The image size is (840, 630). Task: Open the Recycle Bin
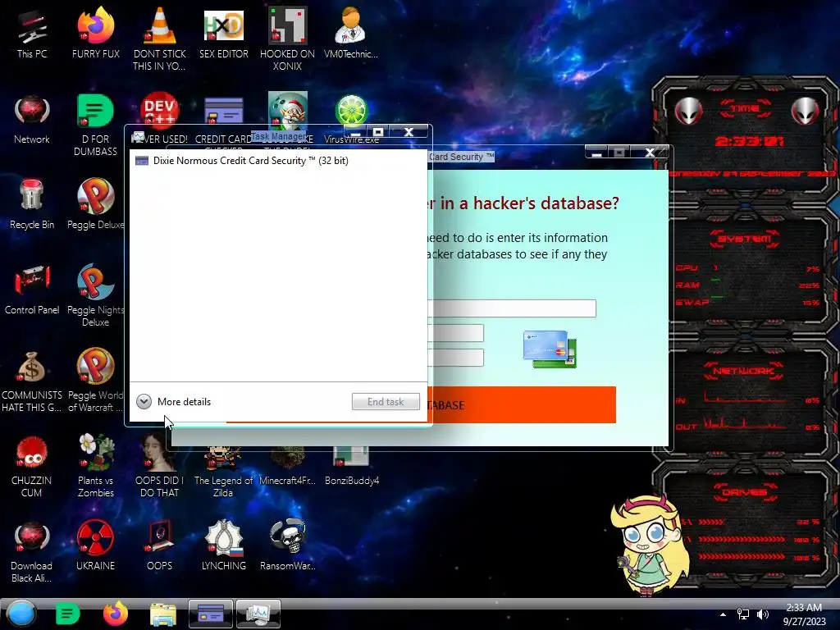click(x=32, y=204)
